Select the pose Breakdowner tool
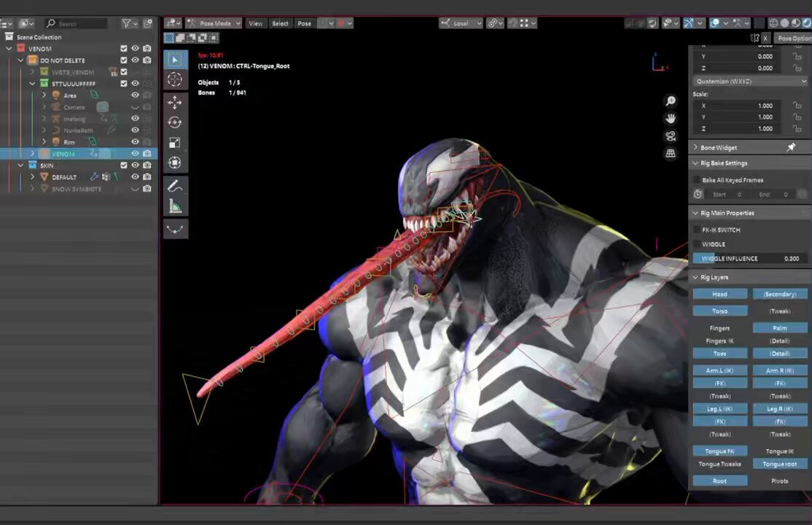The image size is (812, 525). click(175, 229)
